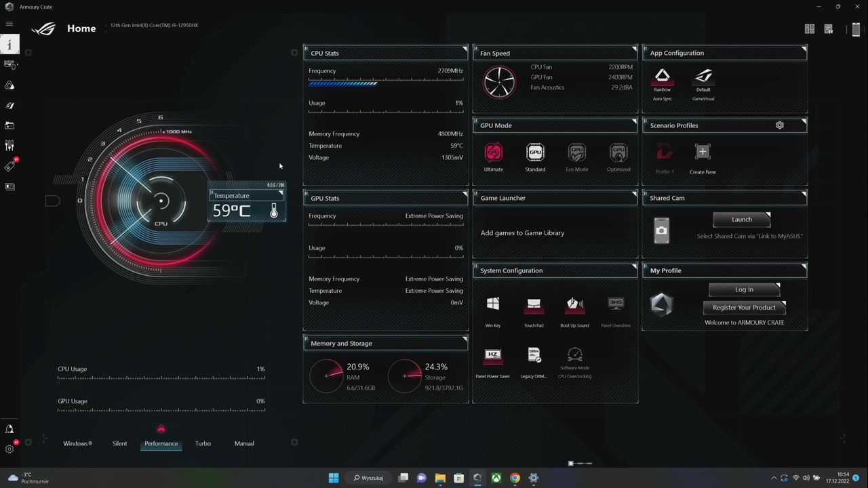Open the Device keyboard icon in sidebar
Viewport: 868px width, 488px height.
tap(9, 65)
